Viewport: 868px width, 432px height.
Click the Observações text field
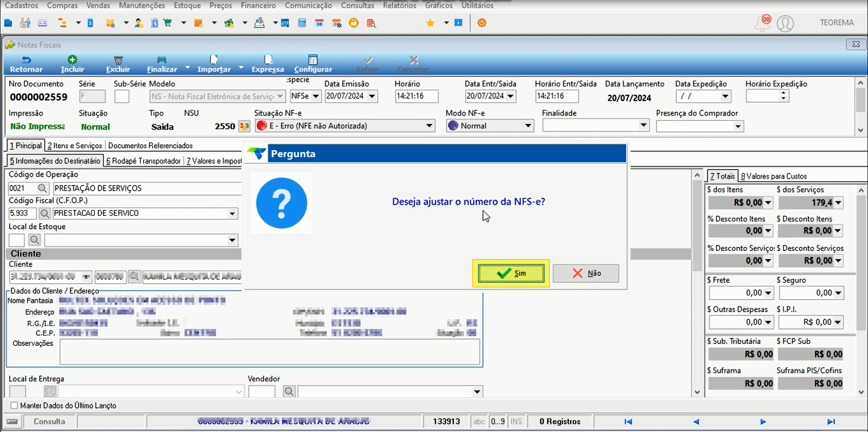(270, 352)
